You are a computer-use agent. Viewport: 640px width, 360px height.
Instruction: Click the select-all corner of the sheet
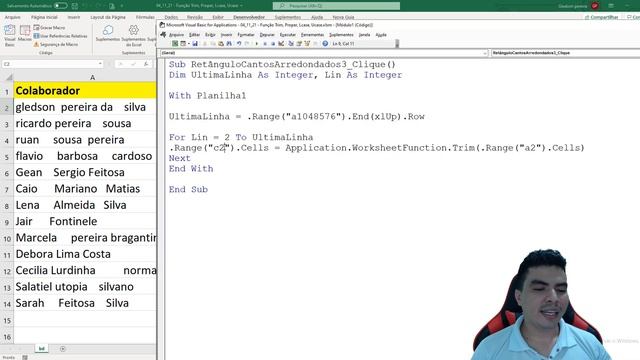(8, 77)
